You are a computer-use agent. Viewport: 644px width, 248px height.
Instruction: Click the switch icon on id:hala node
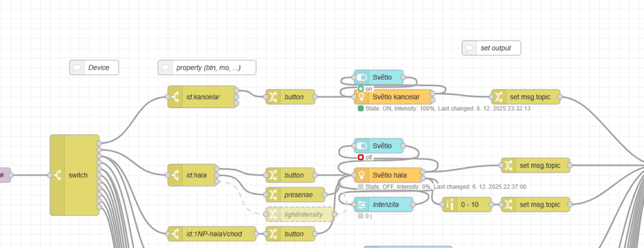coord(175,175)
